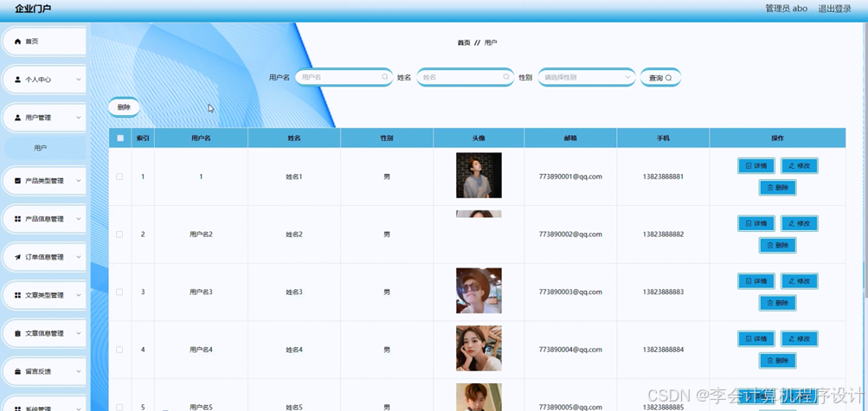Open 详情 for user 用户名4
The image size is (868, 411).
[756, 338]
